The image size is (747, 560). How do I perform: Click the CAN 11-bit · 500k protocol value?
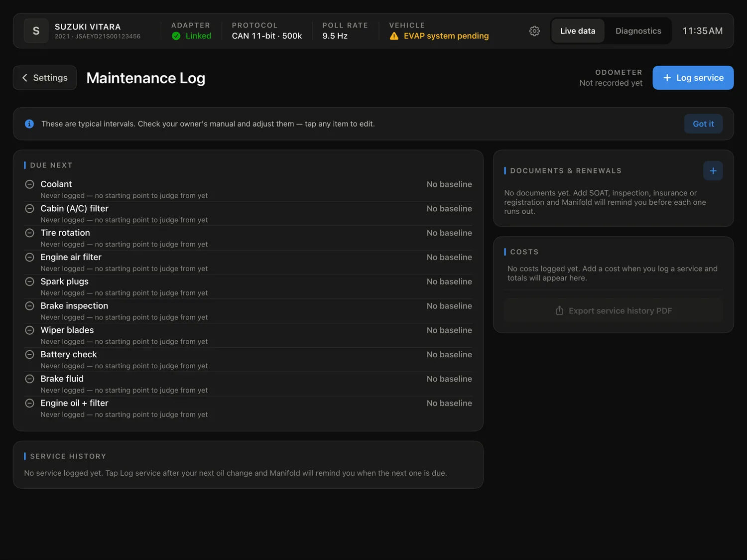267,36
